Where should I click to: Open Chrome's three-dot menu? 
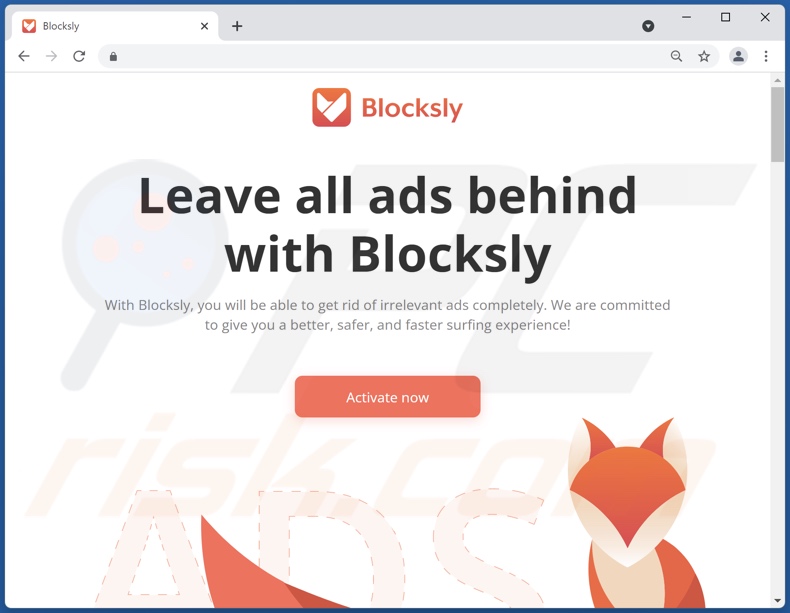[x=766, y=56]
